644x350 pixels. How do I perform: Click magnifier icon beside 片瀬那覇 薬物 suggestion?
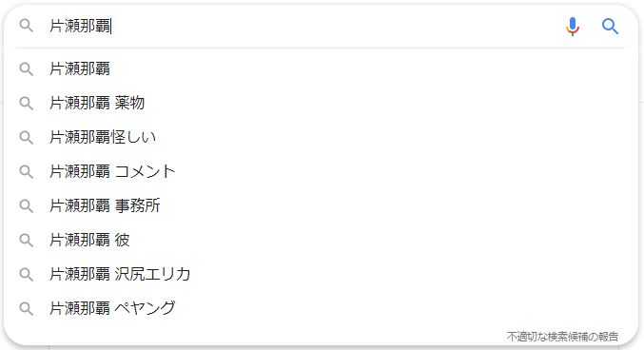click(x=27, y=103)
